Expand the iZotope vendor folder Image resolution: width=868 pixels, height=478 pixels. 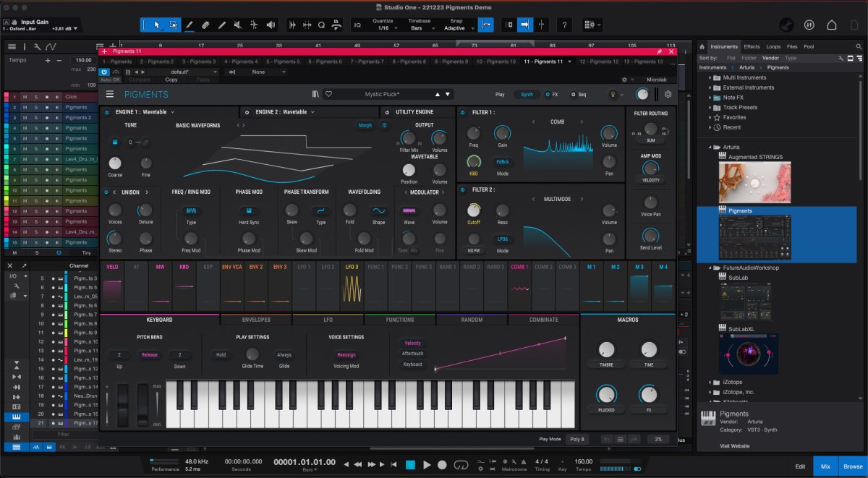pos(710,382)
